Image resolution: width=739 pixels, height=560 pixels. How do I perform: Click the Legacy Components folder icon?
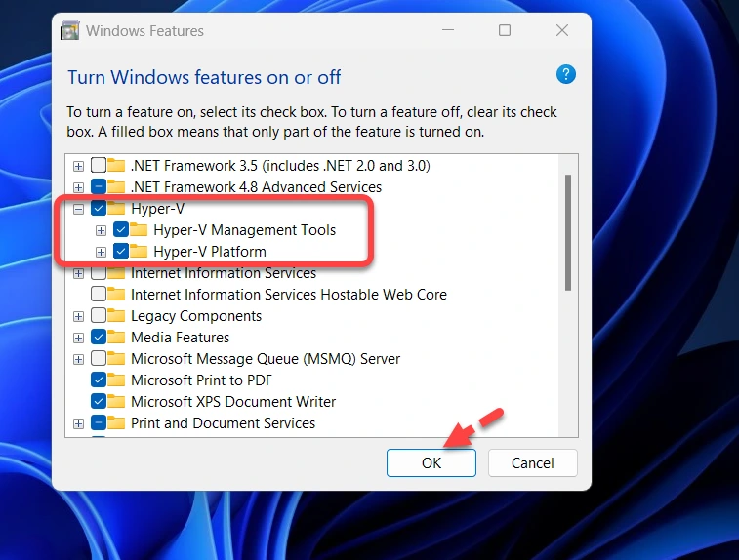(x=116, y=315)
